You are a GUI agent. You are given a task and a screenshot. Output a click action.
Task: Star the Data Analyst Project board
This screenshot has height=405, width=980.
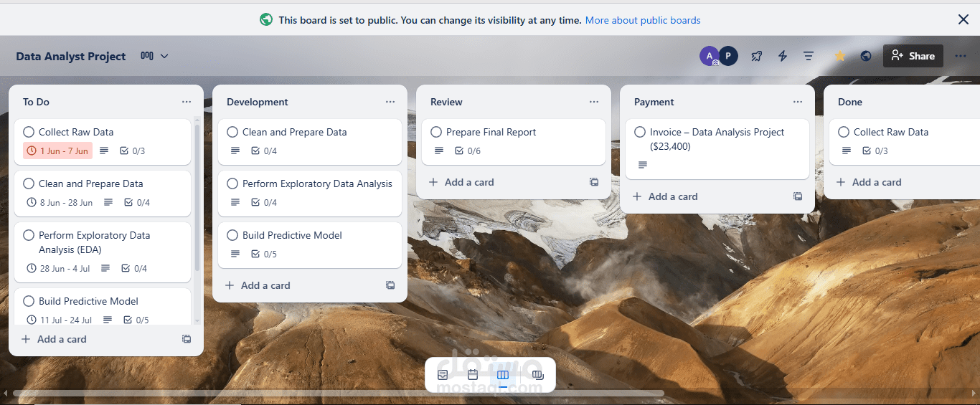coord(839,56)
